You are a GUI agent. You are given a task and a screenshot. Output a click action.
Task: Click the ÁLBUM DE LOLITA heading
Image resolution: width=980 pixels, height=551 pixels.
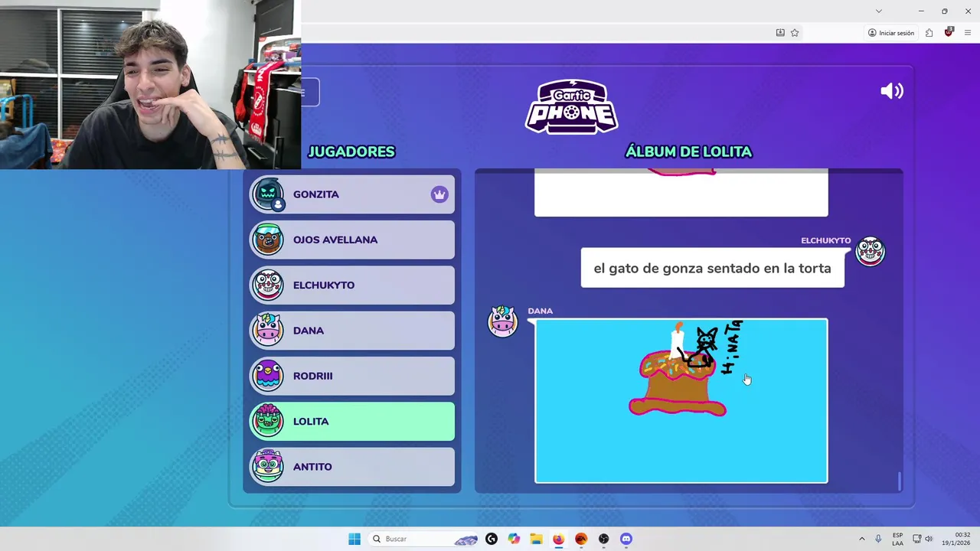point(688,152)
